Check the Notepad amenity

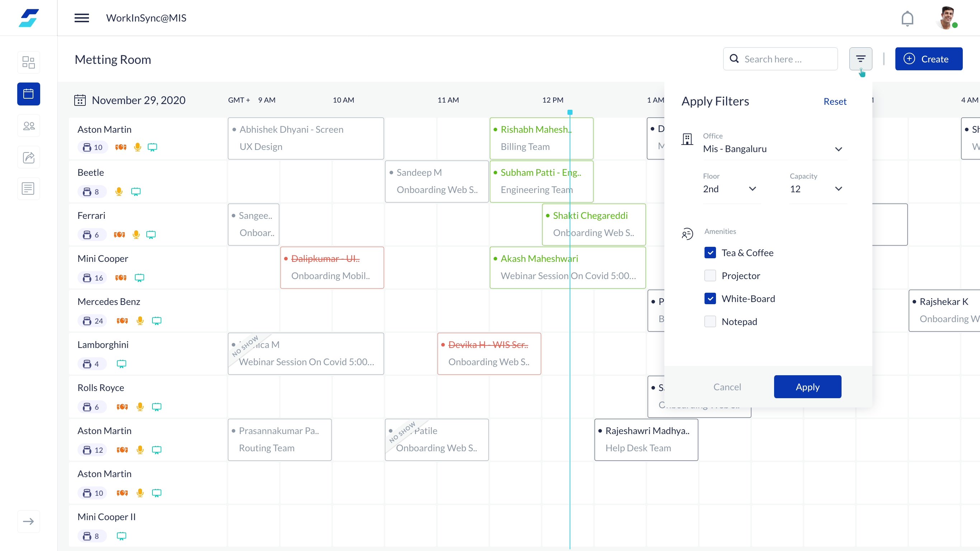(x=710, y=321)
